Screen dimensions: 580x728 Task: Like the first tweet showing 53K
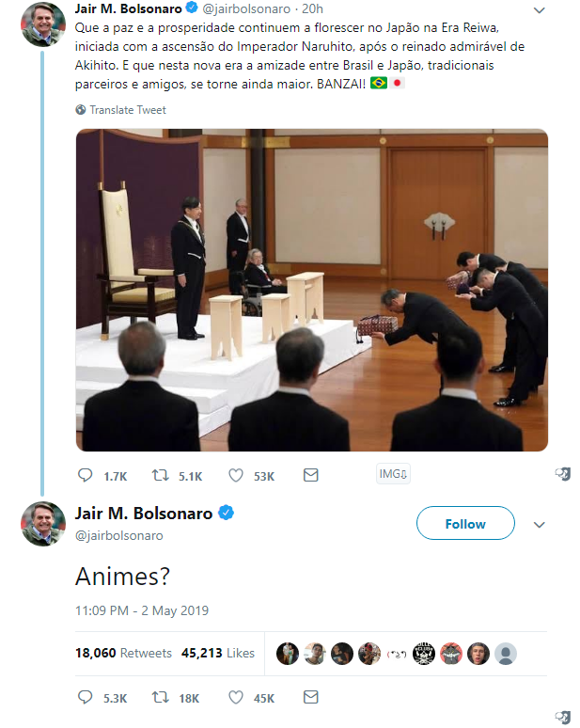pyautogui.click(x=236, y=476)
